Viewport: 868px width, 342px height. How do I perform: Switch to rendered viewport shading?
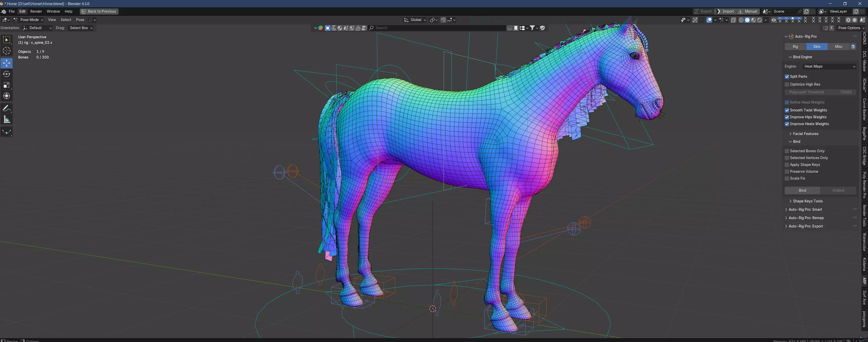(x=759, y=20)
